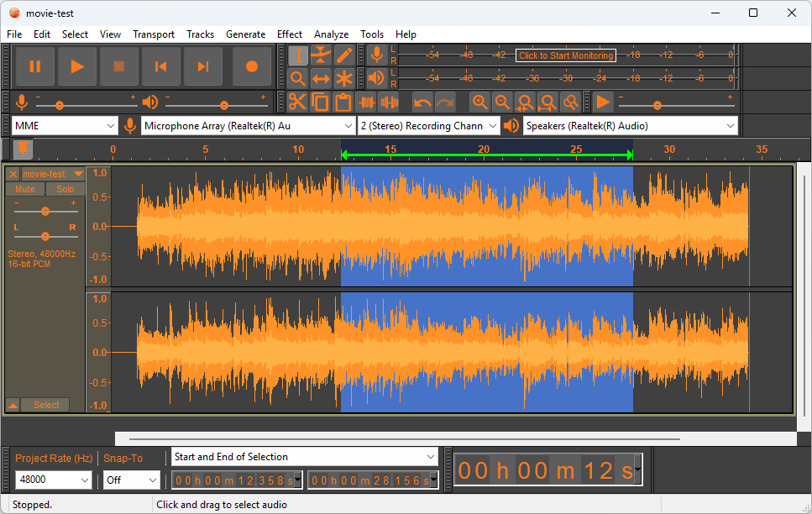Image resolution: width=812 pixels, height=514 pixels.
Task: Cut the selection with the scissors icon
Action: click(298, 102)
